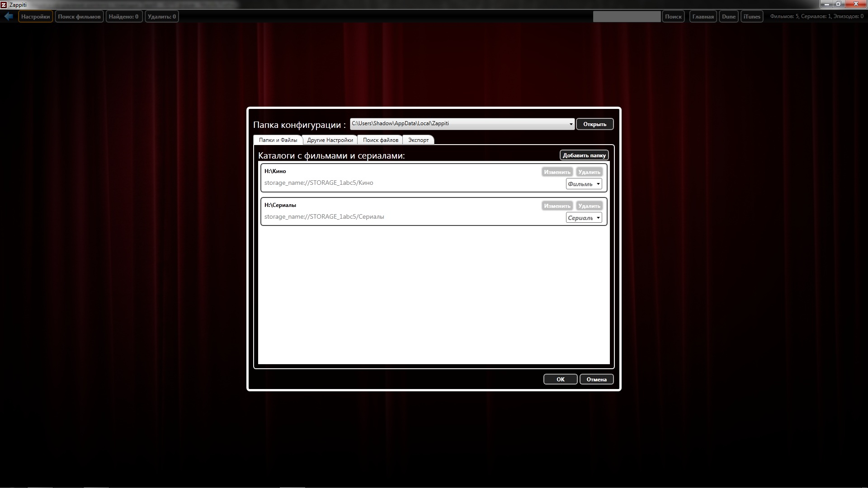Click the Zappiti app icon in title bar
This screenshot has height=488, width=868.
(4, 5)
